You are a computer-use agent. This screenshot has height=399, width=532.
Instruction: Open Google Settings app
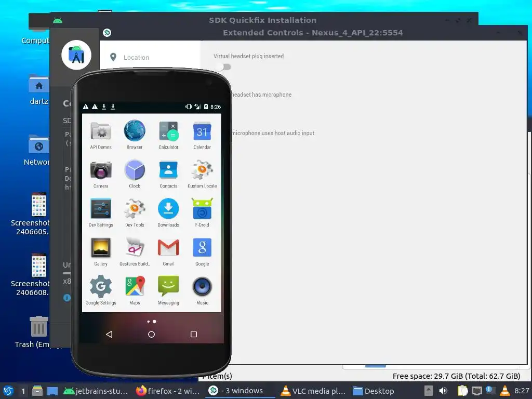point(101,291)
